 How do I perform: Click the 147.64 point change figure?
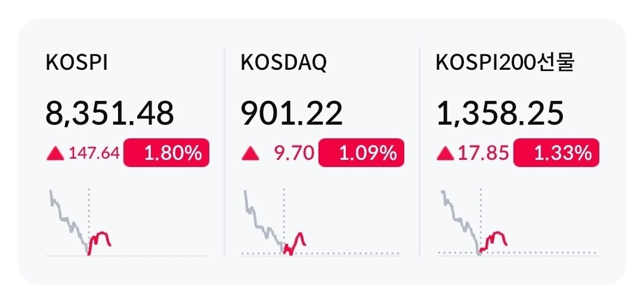(x=94, y=153)
